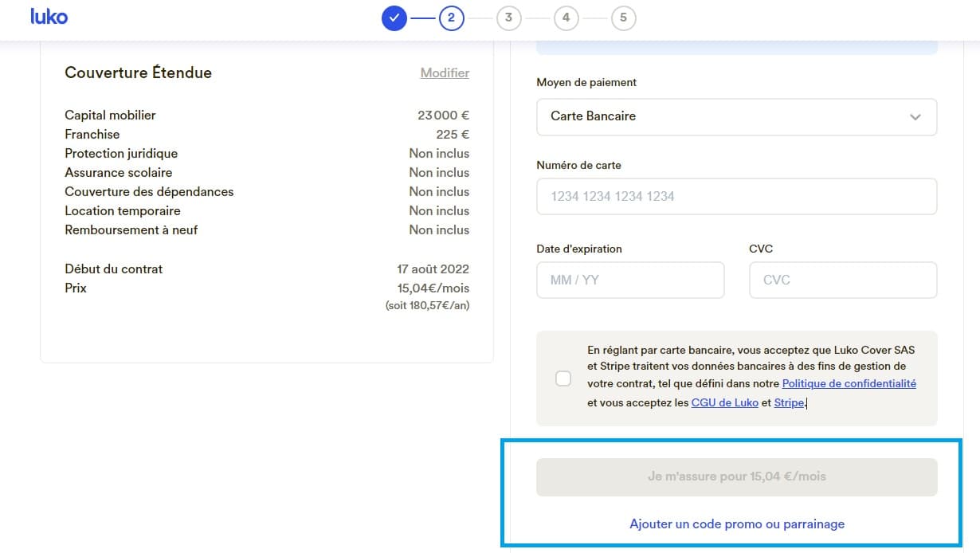Click the completed step checkmark icon
980x553 pixels.
[x=394, y=17]
